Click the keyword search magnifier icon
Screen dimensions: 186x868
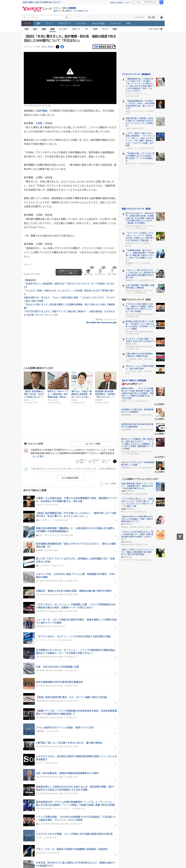(x=66, y=17)
